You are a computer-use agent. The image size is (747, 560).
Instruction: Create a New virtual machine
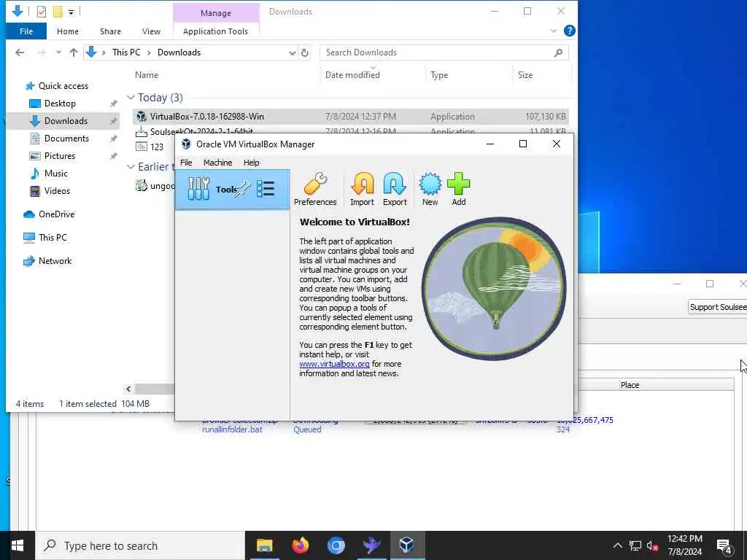click(430, 189)
